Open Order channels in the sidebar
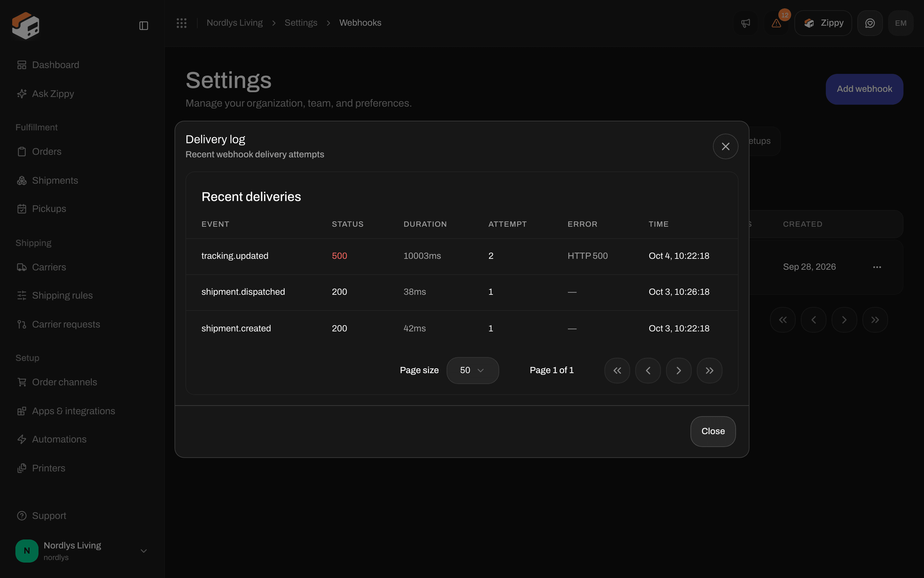This screenshot has height=578, width=924. pos(82,382)
